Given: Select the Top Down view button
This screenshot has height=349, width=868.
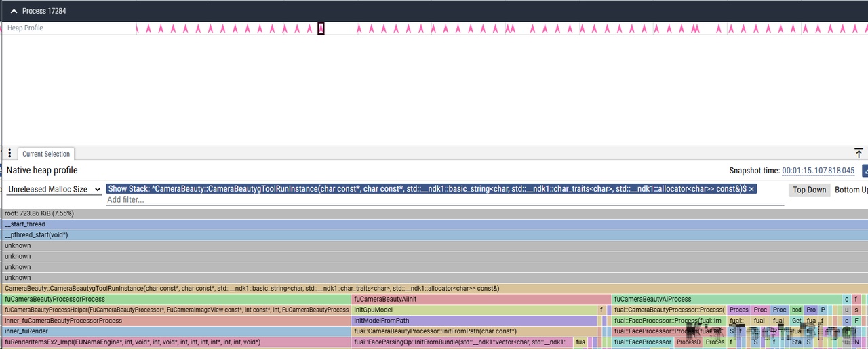Looking at the screenshot, I should tap(810, 190).
